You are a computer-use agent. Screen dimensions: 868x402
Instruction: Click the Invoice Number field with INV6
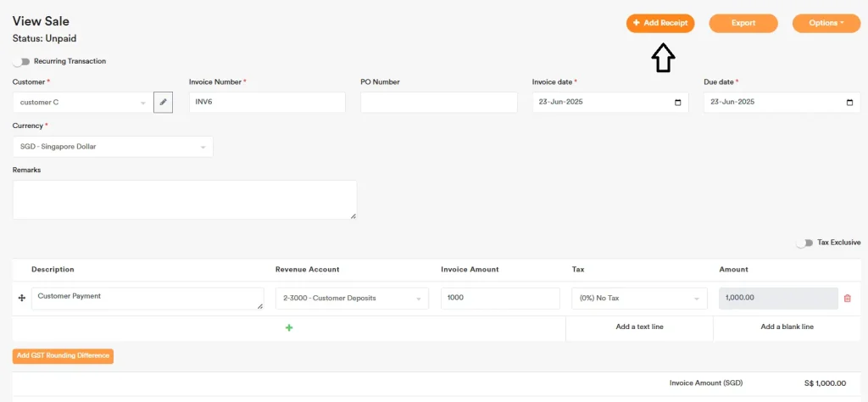click(x=267, y=103)
